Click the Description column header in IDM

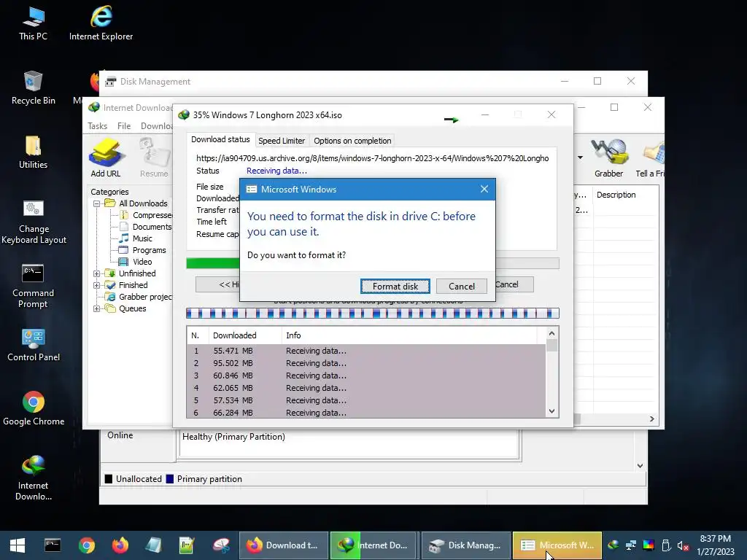pyautogui.click(x=624, y=195)
